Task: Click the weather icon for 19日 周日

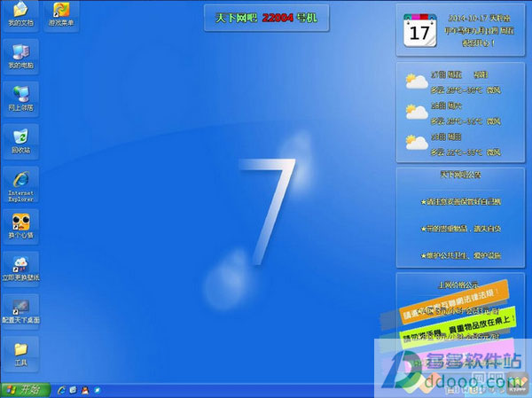Action: tap(417, 143)
